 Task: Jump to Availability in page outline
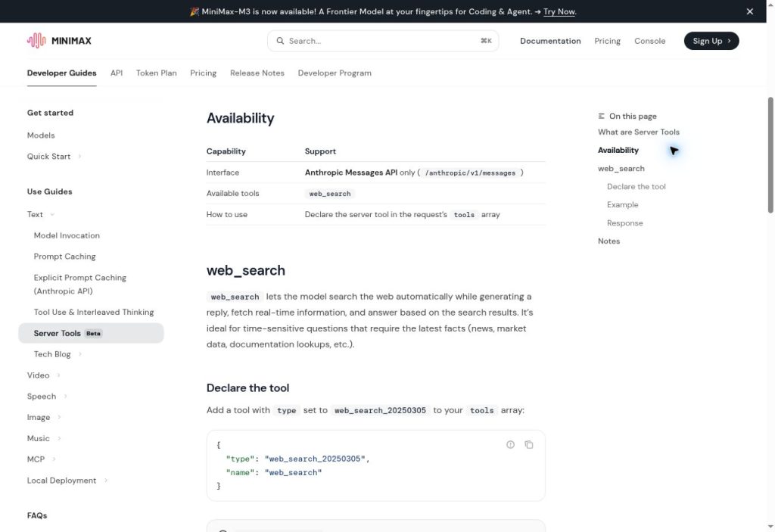(x=618, y=151)
